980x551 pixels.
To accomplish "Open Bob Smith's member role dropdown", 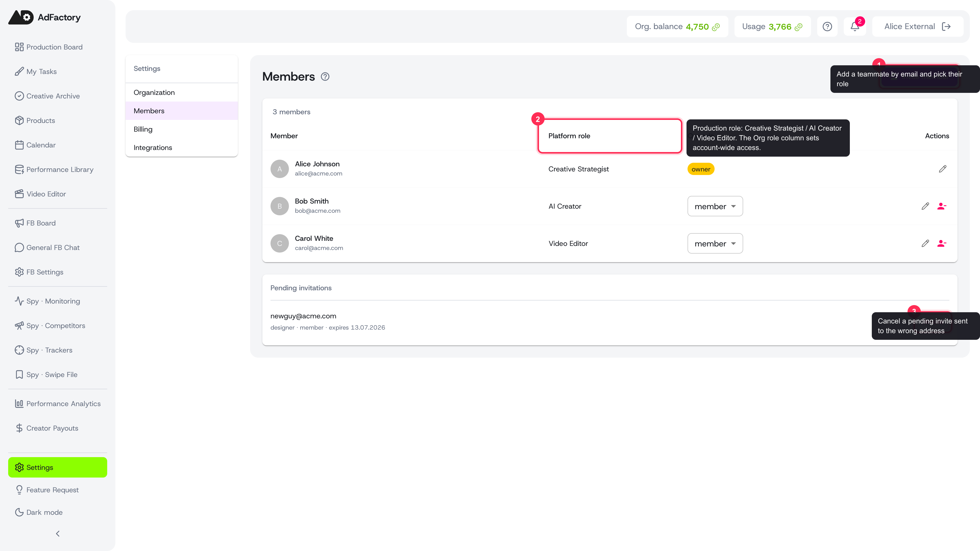I will (715, 206).
